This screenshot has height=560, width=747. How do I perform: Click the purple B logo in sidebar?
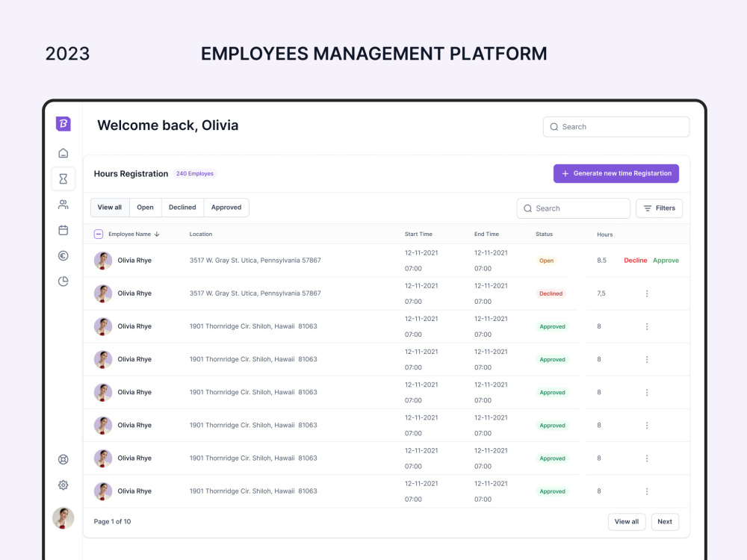tap(63, 124)
